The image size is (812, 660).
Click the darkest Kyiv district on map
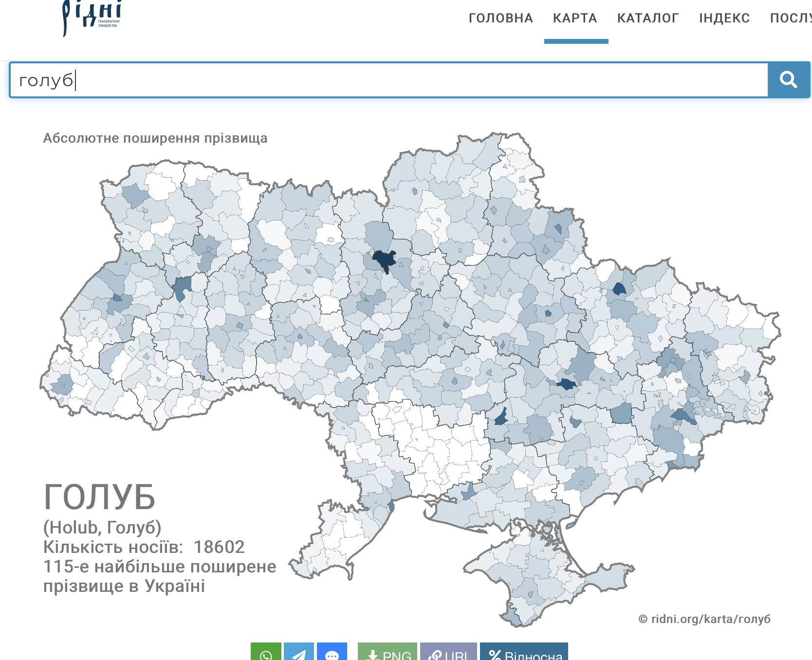[384, 260]
